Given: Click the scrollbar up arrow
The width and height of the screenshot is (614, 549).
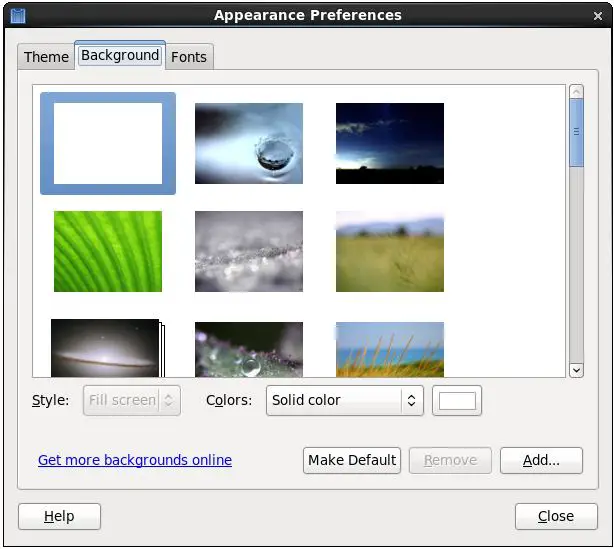Looking at the screenshot, I should pos(576,92).
